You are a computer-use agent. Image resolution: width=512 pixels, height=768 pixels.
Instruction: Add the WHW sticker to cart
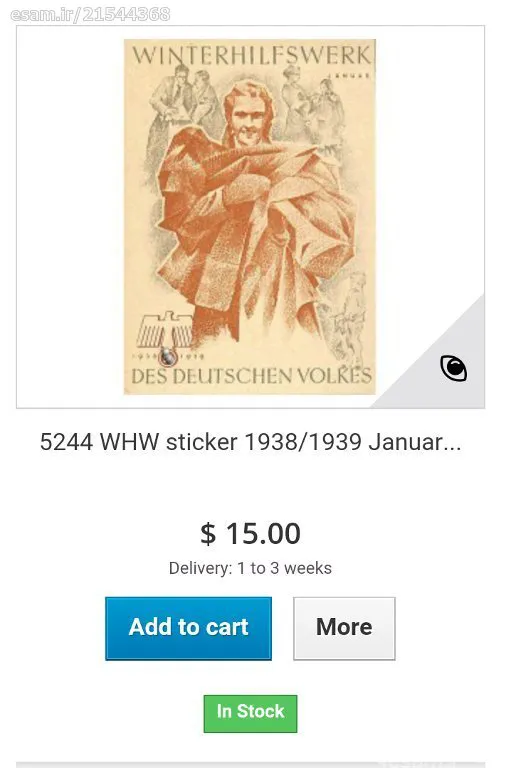pos(189,628)
